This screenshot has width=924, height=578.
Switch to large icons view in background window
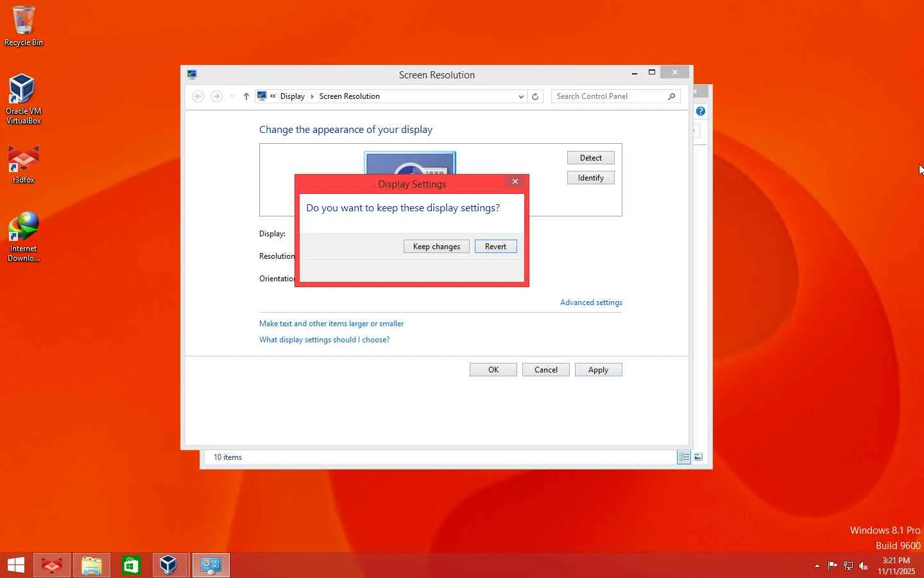(x=698, y=457)
